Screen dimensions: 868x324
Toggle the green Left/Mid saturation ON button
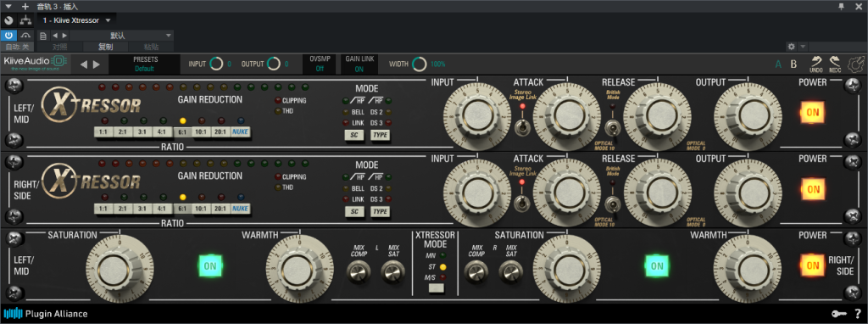coord(210,265)
